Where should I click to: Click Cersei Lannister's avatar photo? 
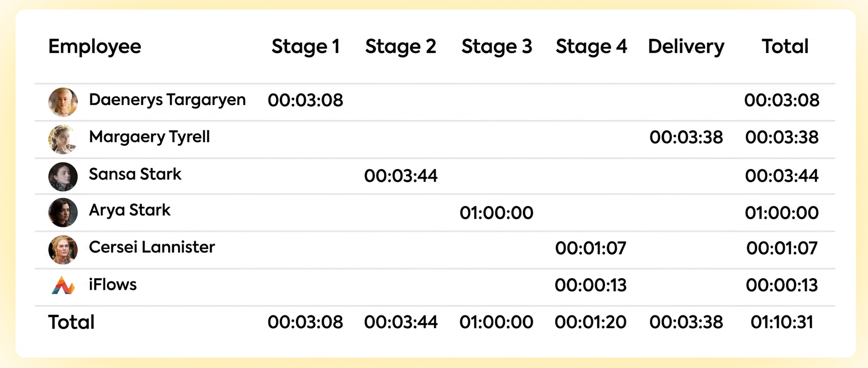(x=63, y=250)
